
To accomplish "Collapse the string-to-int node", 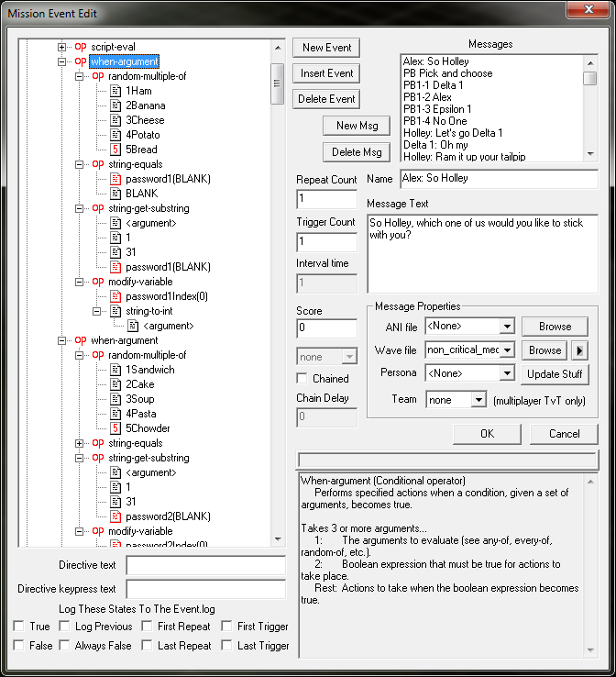I will click(x=96, y=311).
